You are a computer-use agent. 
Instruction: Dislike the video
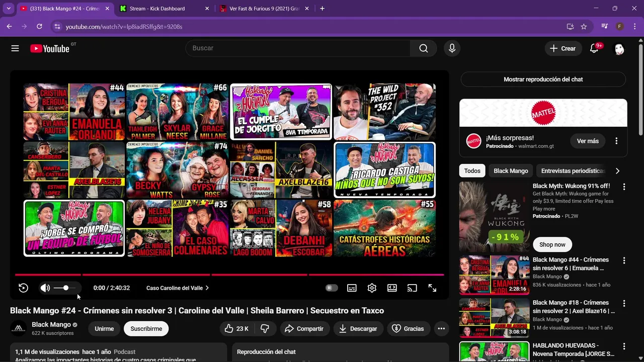pyautogui.click(x=265, y=329)
